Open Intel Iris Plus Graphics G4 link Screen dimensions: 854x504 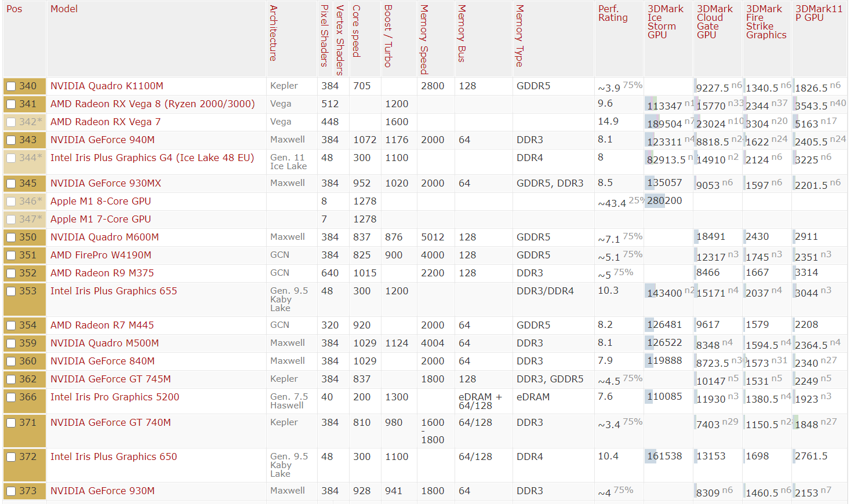click(152, 158)
